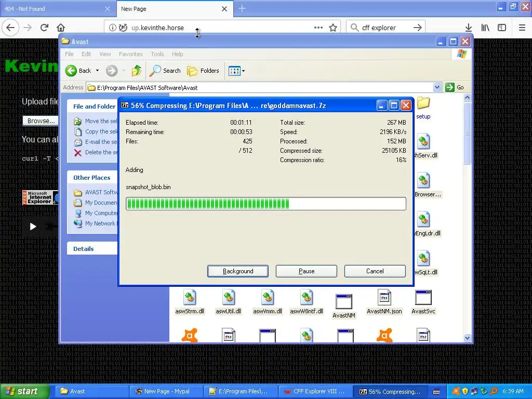Select the AvastNM application file
This screenshot has width=532, height=399.
click(x=344, y=305)
